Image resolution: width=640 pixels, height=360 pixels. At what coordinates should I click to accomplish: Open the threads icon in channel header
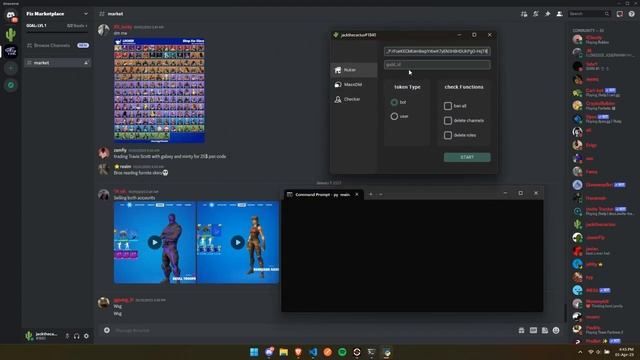[x=524, y=14]
